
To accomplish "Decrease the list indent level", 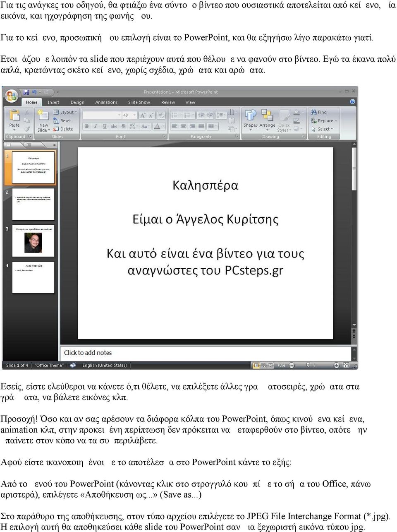I will tap(201, 115).
